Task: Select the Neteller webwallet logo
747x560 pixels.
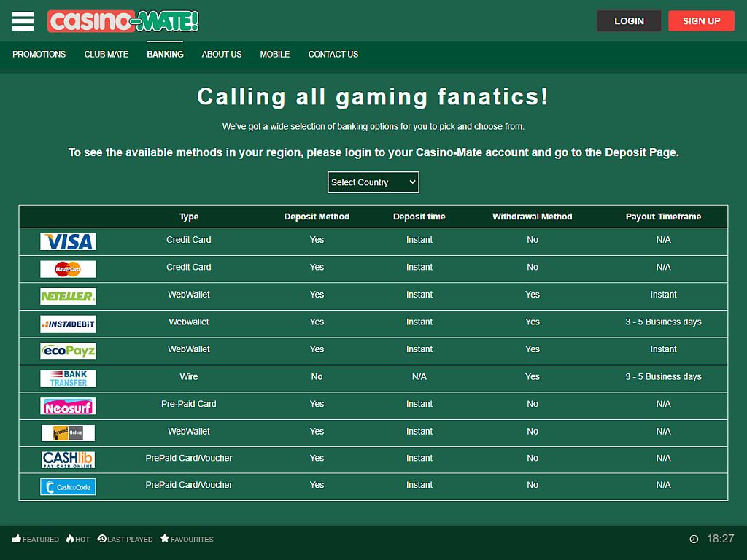Action: (x=68, y=296)
